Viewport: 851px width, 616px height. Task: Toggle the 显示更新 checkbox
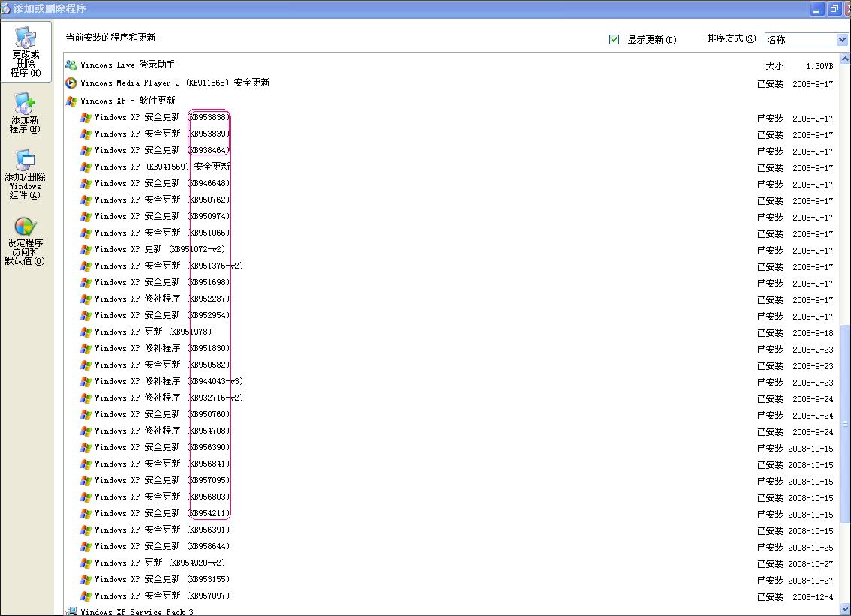tap(614, 39)
